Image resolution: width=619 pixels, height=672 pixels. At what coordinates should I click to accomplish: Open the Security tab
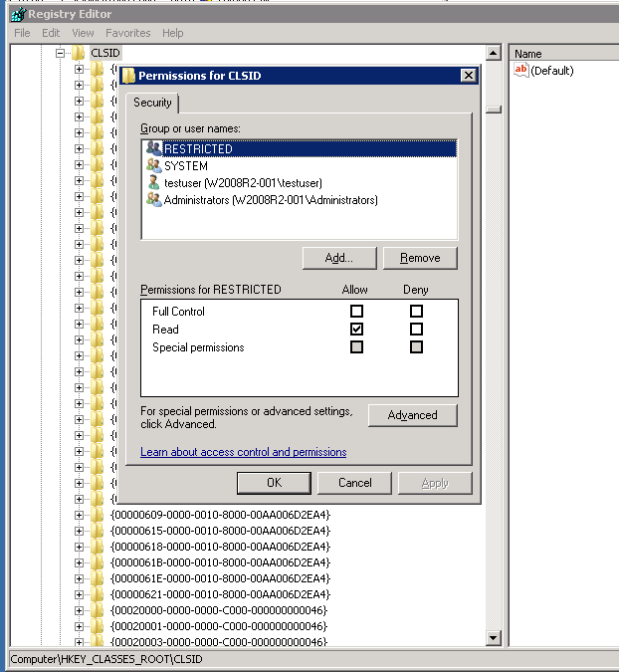(x=152, y=103)
